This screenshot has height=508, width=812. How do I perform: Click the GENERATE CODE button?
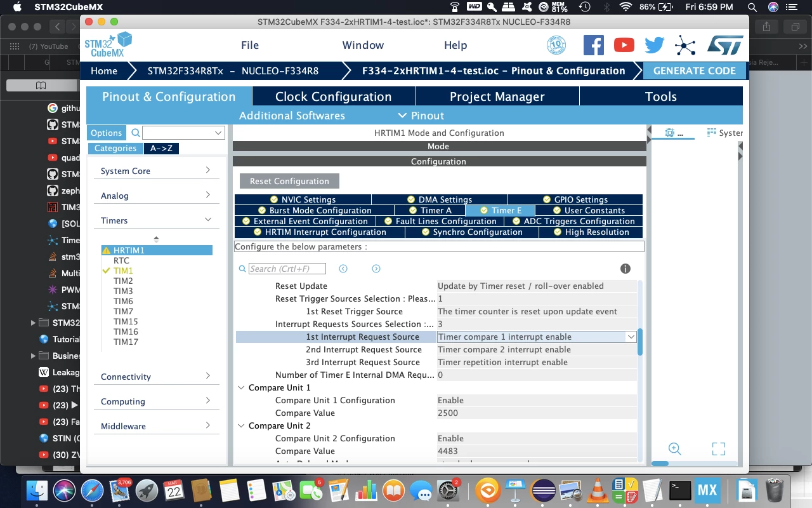694,70
